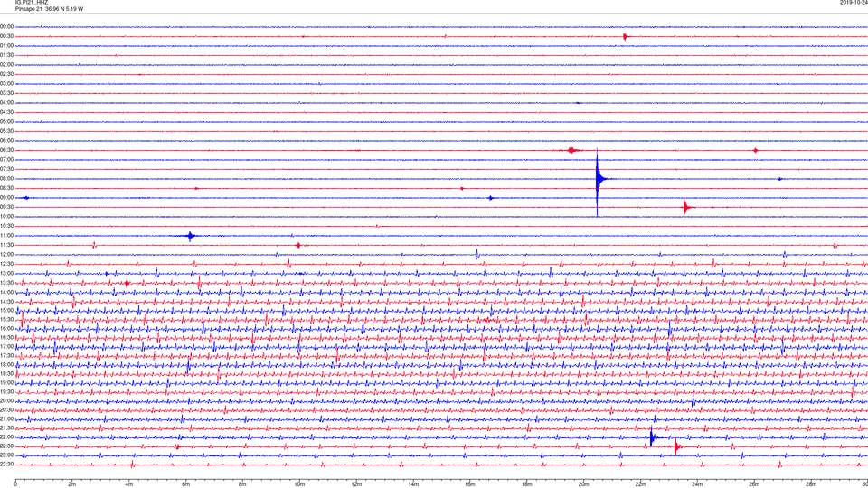Click the '16m' axis tick label
The width and height of the screenshot is (868, 488).
[x=470, y=484]
